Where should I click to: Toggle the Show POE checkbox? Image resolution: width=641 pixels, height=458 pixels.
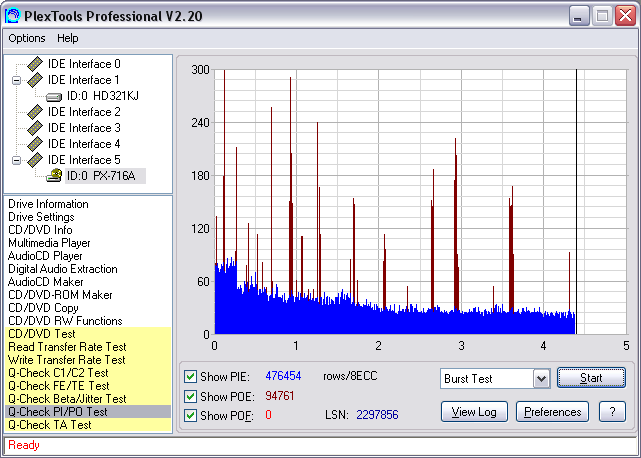point(190,396)
